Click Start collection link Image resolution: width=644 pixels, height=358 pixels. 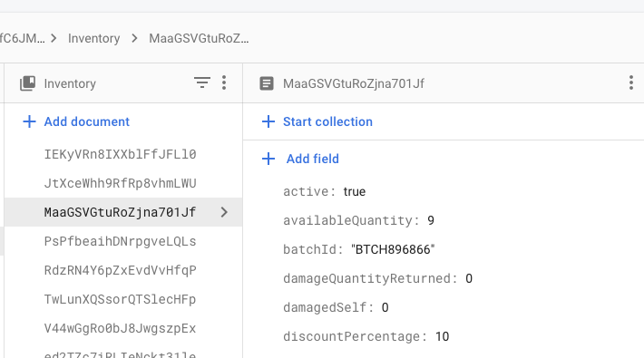tap(327, 121)
